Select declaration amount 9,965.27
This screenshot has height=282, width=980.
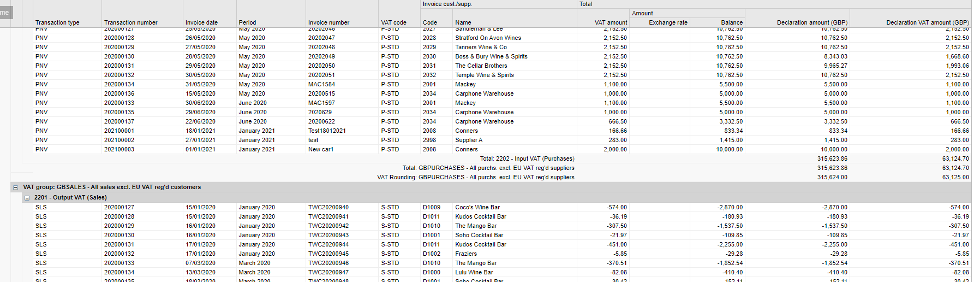(835, 66)
